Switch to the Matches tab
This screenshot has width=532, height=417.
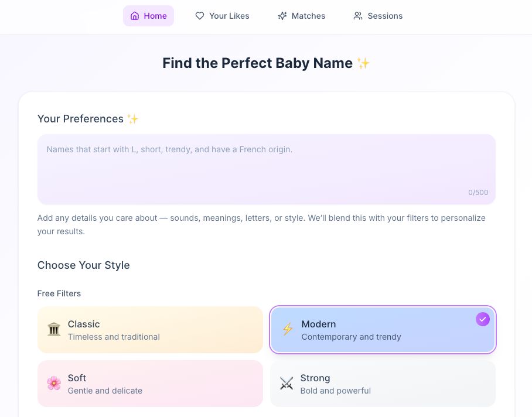(x=301, y=16)
